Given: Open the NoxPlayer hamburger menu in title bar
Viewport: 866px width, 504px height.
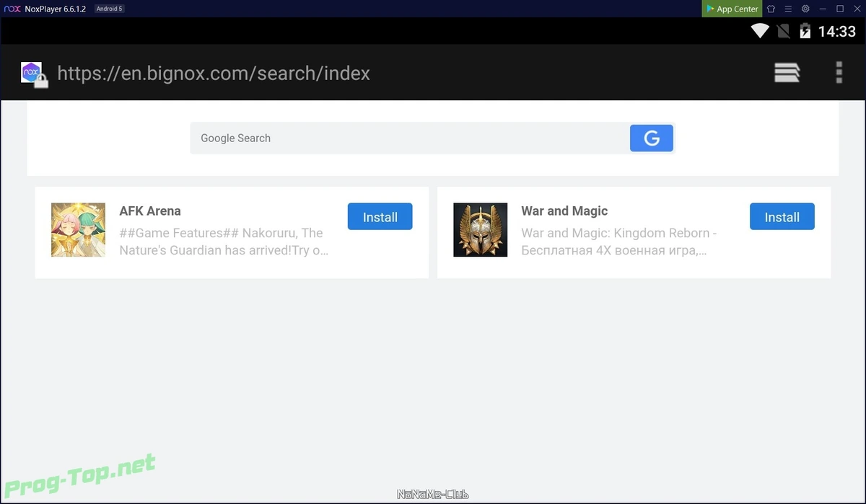Looking at the screenshot, I should tap(788, 9).
